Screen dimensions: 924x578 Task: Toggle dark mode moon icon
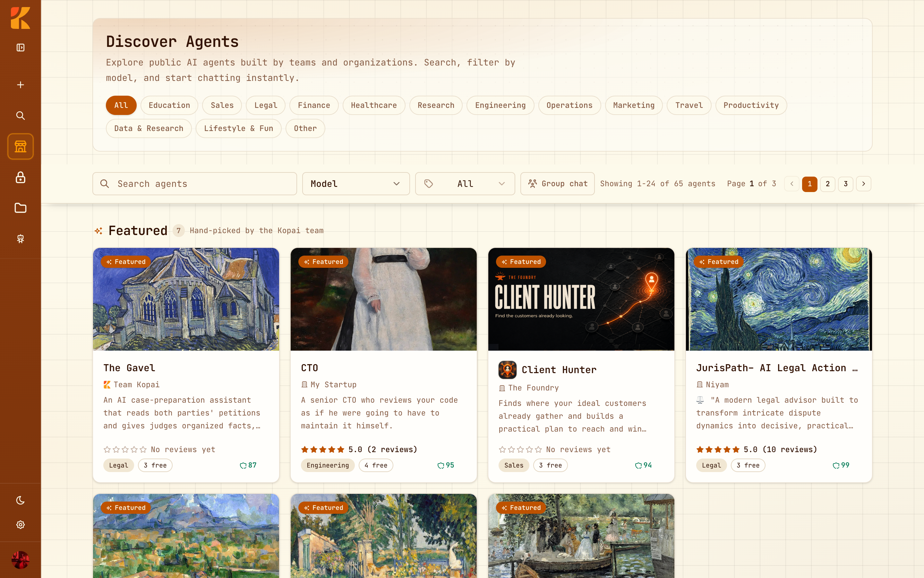[21, 500]
